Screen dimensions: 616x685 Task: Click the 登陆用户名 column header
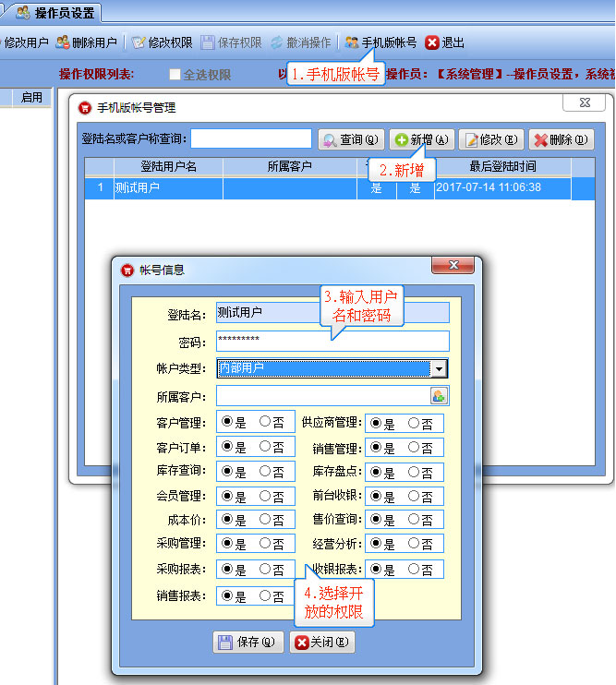tap(168, 166)
